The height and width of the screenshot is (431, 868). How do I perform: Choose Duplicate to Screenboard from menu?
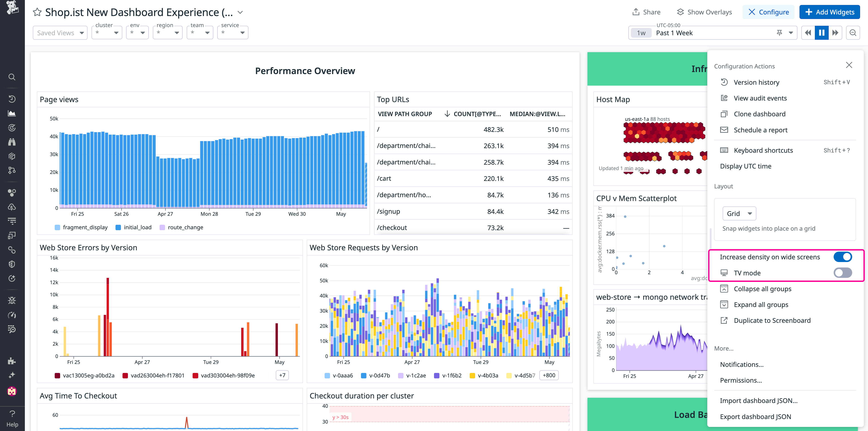click(x=772, y=320)
